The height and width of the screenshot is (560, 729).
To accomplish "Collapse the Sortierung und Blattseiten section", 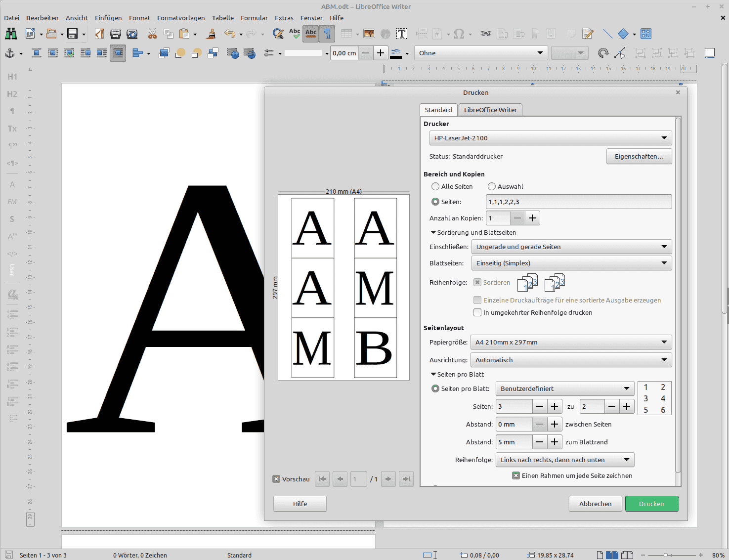I will 433,232.
